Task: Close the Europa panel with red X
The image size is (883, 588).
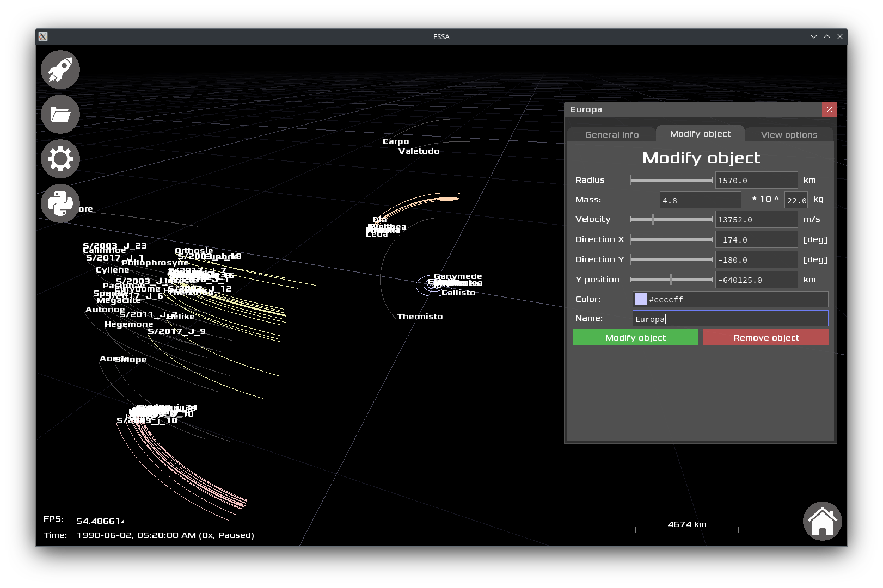Action: pyautogui.click(x=829, y=109)
